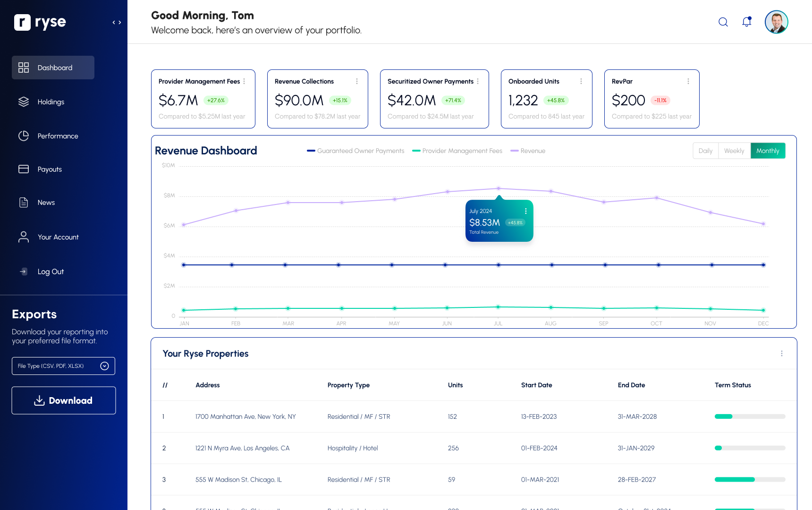The height and width of the screenshot is (510, 812).
Task: Click Log Out in sidebar
Action: [x=51, y=272]
